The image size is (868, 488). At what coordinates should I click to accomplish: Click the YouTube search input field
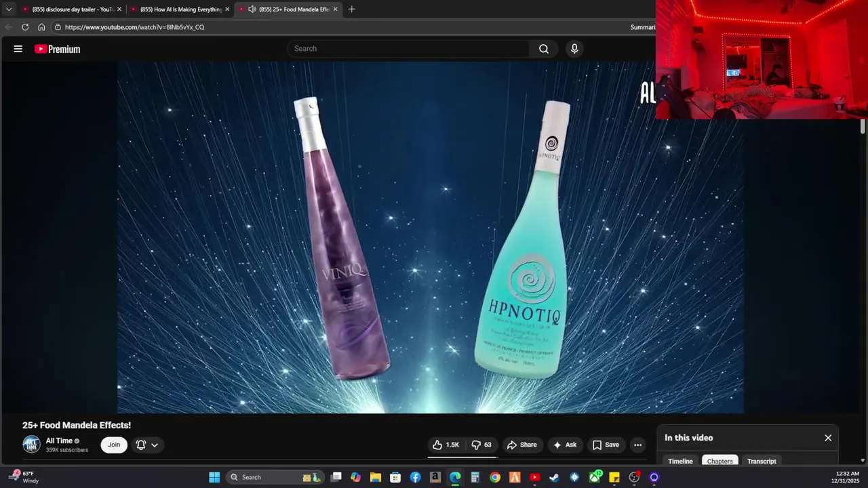click(408, 49)
